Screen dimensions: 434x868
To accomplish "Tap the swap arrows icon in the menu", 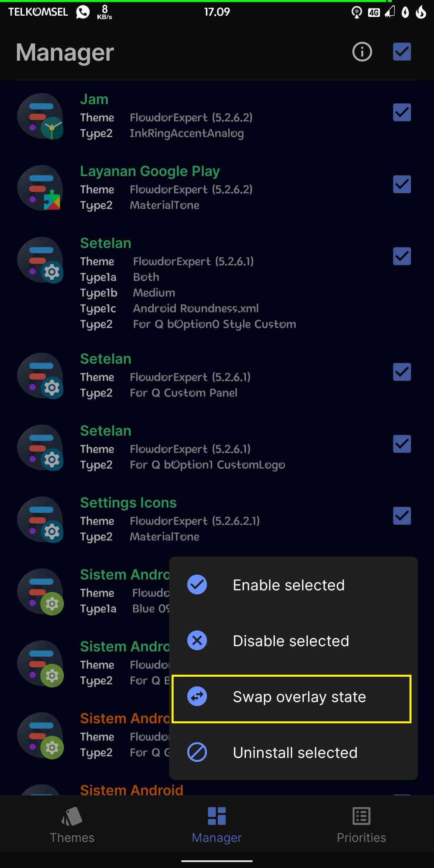I will [x=197, y=696].
